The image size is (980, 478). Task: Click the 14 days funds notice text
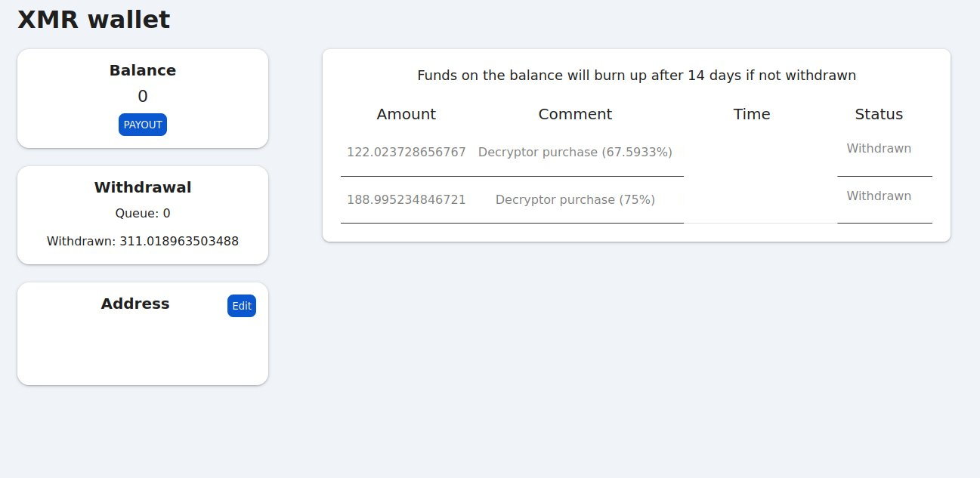coord(636,76)
